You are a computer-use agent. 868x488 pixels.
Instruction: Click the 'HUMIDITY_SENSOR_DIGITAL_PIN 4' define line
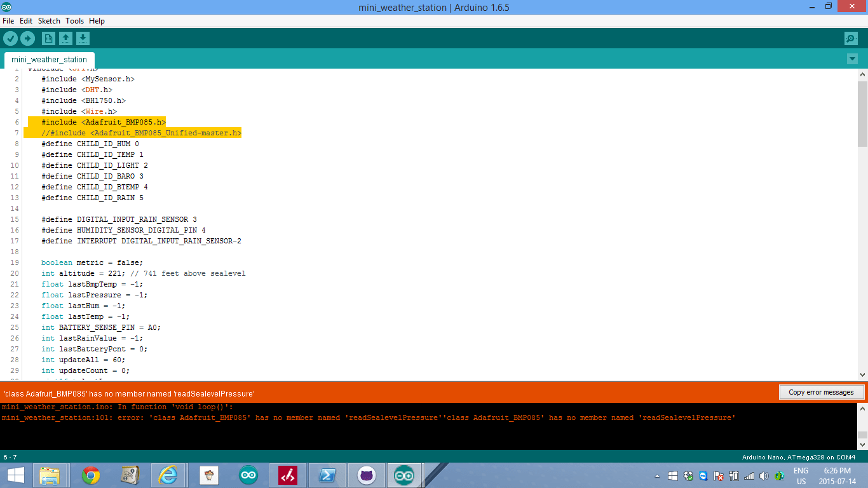(x=123, y=230)
